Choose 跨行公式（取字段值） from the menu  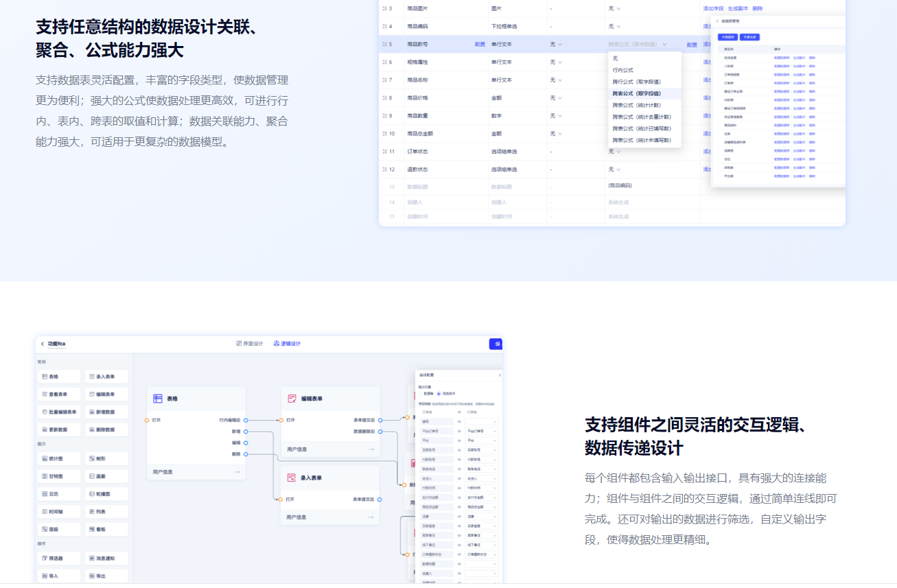click(x=644, y=82)
